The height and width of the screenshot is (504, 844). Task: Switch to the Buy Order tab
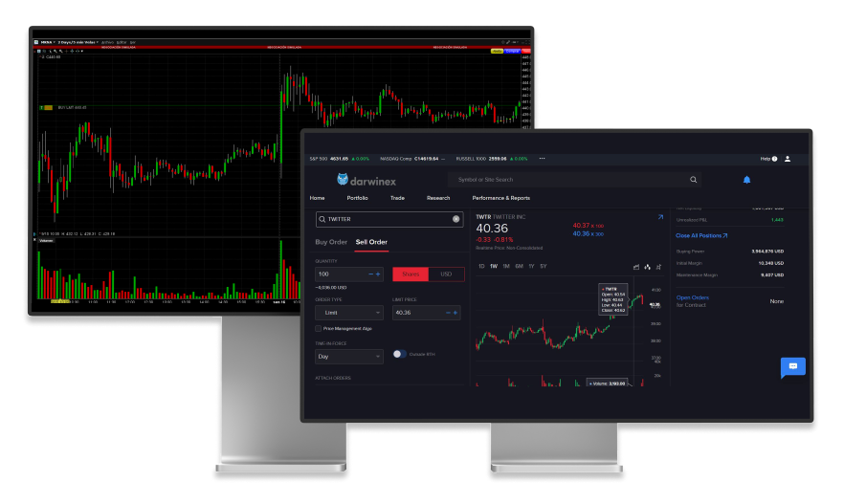point(331,242)
